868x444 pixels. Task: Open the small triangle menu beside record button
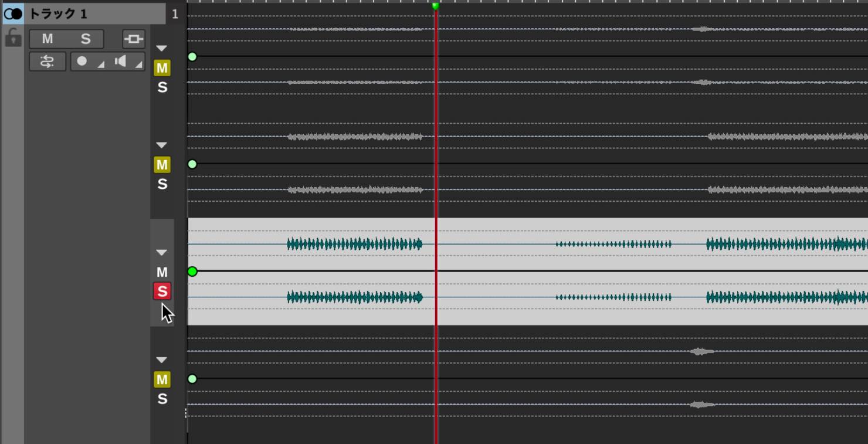[x=101, y=64]
